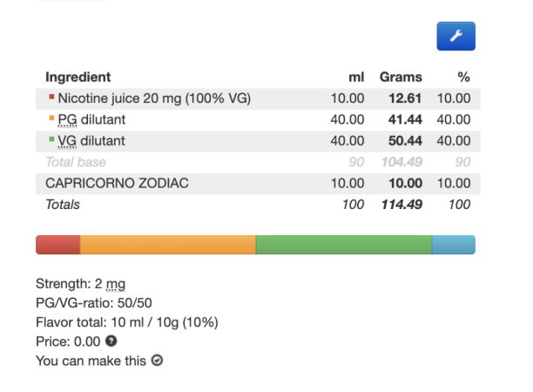
Task: Click the Totals grams value 114.49
Action: click(x=401, y=205)
